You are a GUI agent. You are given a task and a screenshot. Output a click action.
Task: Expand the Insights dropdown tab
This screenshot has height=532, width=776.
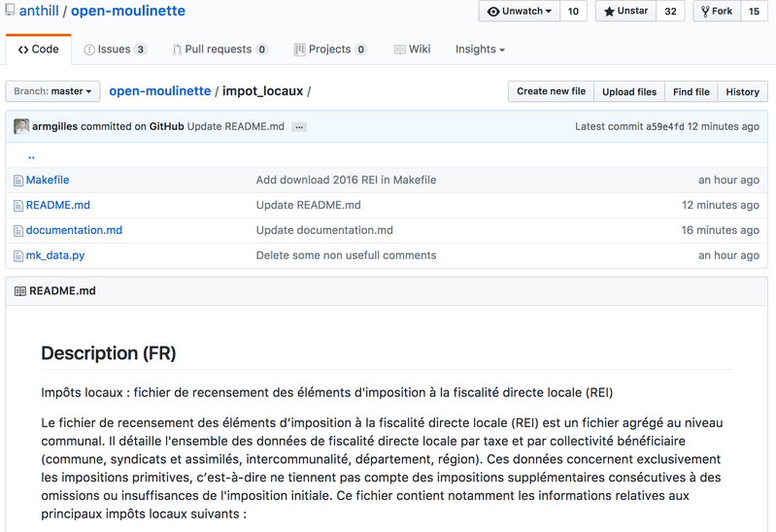[480, 49]
